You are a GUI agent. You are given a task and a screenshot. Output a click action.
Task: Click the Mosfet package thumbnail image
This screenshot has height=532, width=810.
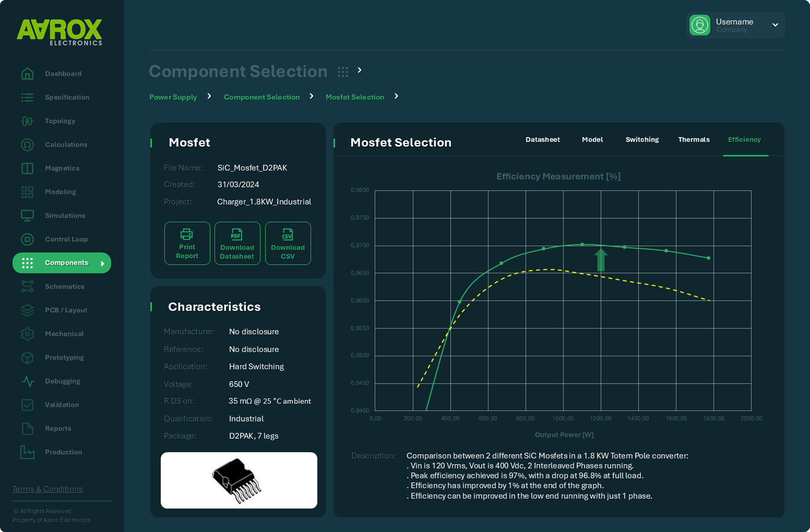coord(239,480)
